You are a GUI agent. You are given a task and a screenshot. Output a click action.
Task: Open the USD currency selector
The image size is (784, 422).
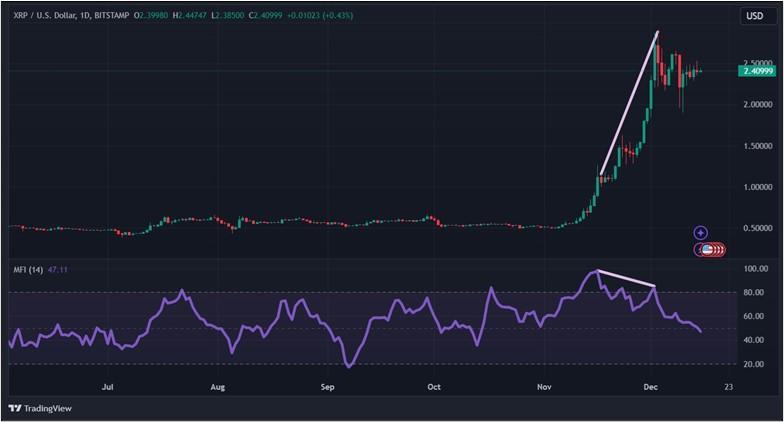pyautogui.click(x=754, y=16)
